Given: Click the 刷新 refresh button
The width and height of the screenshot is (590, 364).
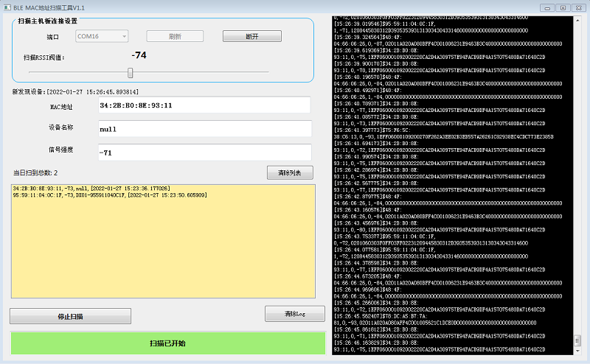Looking at the screenshot, I should point(175,36).
